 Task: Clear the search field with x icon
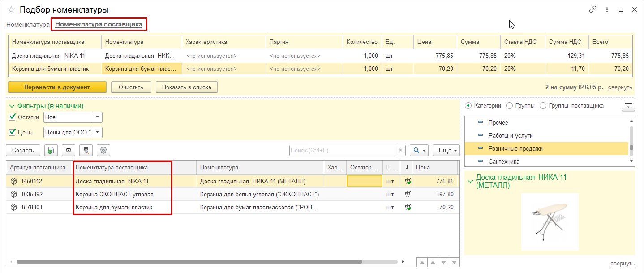(401, 151)
